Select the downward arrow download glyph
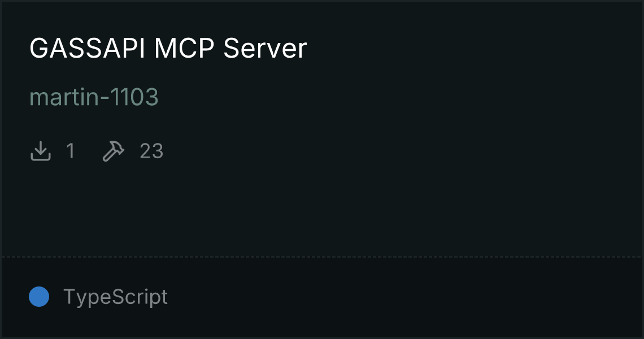Viewport: 644px width, 339px height. point(40,151)
